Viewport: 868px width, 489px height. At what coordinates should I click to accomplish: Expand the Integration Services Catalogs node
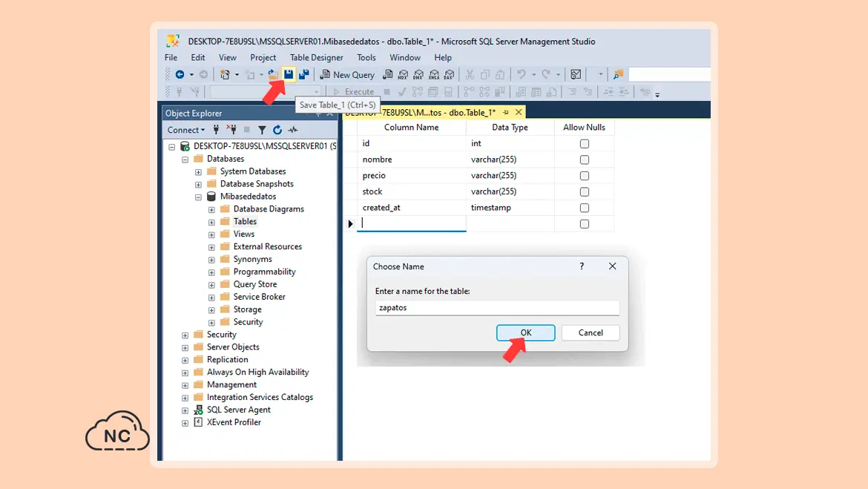coord(185,398)
